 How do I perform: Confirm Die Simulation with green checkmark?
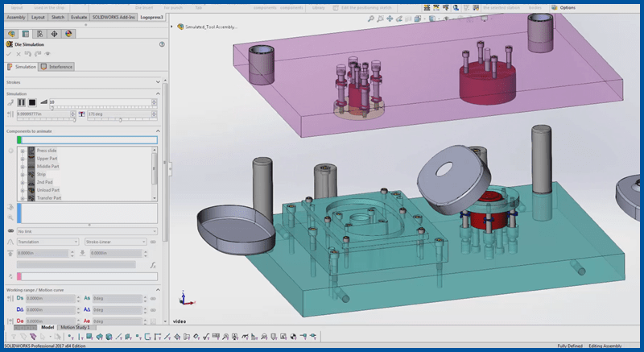[x=9, y=54]
